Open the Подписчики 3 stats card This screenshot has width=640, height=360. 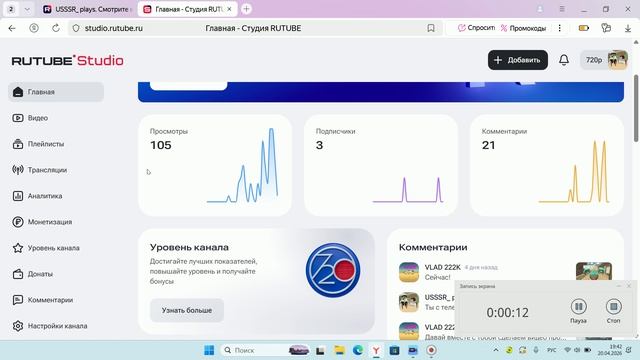[x=381, y=165]
